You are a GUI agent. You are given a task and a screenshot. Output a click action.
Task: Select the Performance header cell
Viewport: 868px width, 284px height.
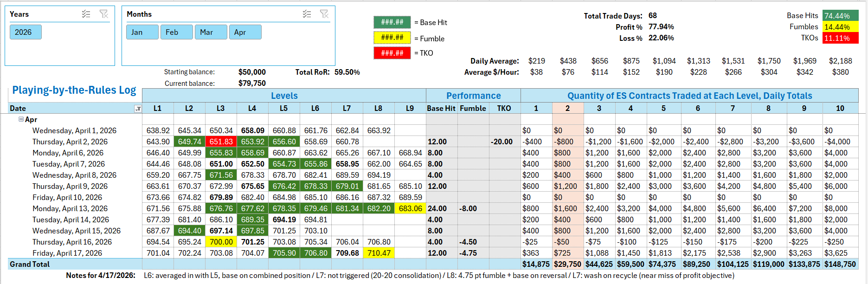tap(473, 96)
